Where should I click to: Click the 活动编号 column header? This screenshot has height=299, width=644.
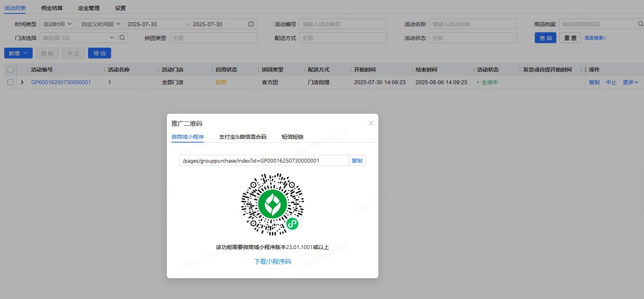point(42,70)
